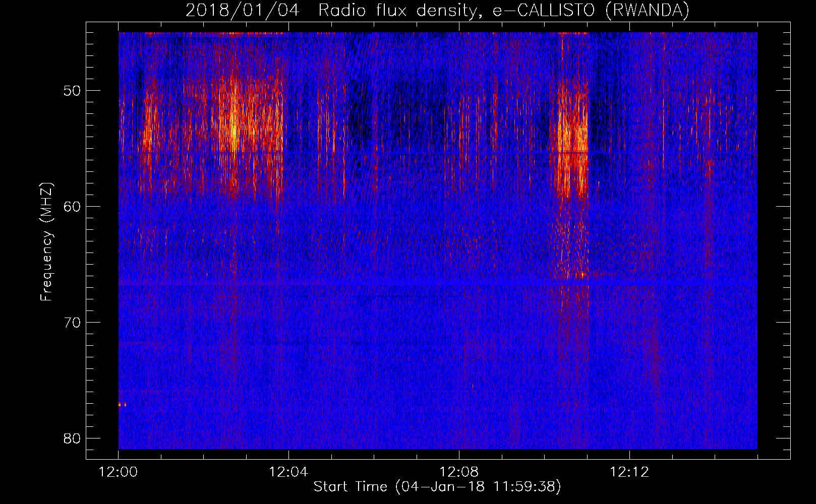Click the 12:12 time tick label
This screenshot has height=504, width=816.
tap(629, 472)
